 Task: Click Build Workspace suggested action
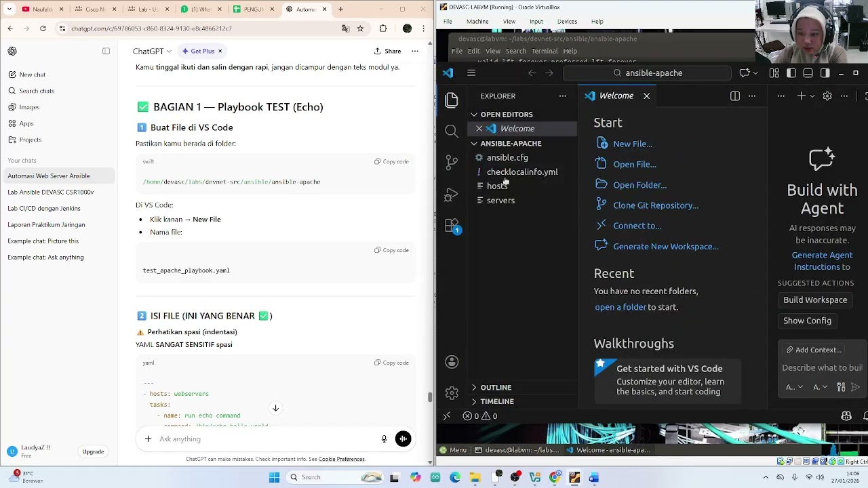click(815, 300)
